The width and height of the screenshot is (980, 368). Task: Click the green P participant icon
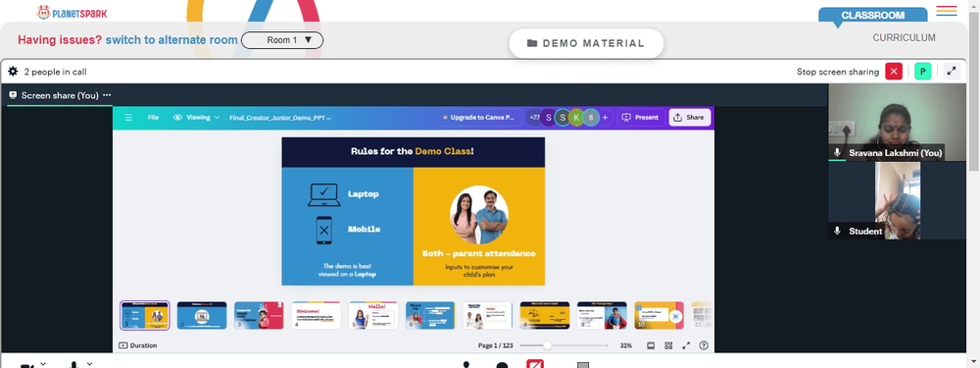pos(922,72)
